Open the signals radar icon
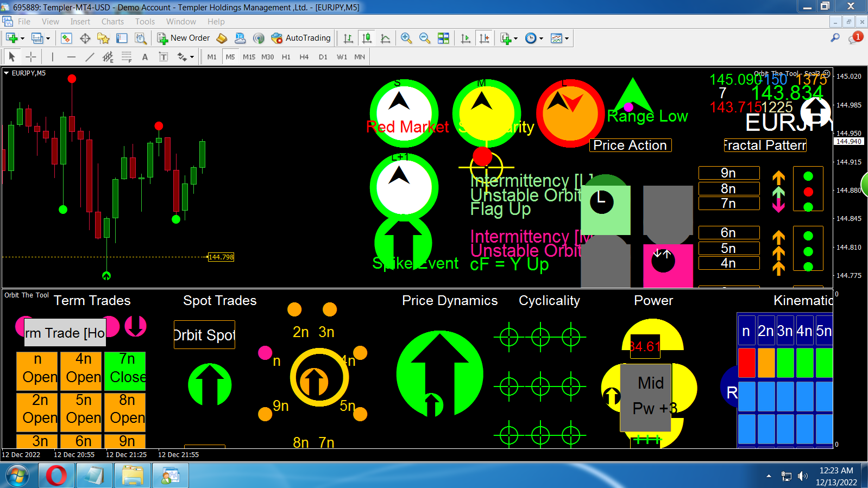868x488 pixels. 259,38
